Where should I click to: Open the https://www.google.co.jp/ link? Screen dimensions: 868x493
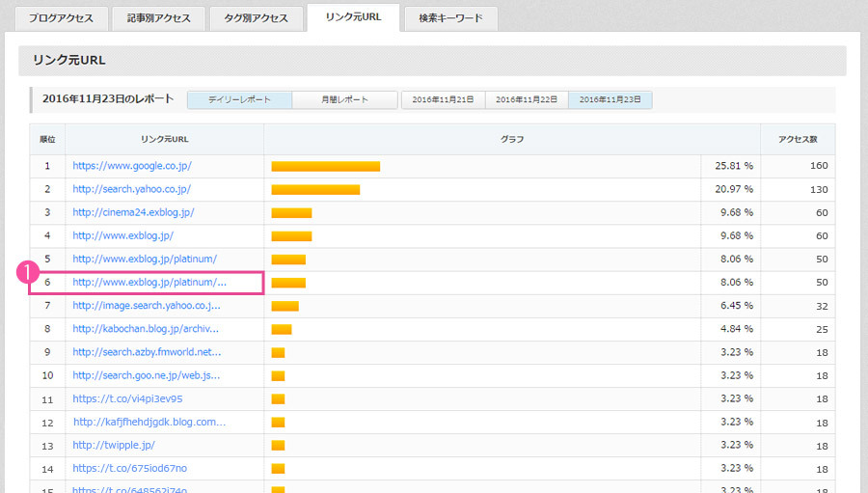pyautogui.click(x=132, y=166)
